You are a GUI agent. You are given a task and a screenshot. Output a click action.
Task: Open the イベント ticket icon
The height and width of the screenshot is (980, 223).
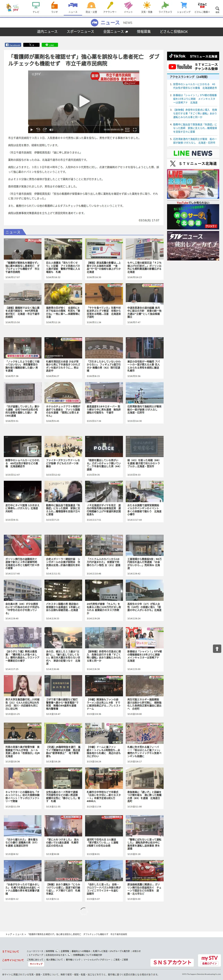coord(128,7)
